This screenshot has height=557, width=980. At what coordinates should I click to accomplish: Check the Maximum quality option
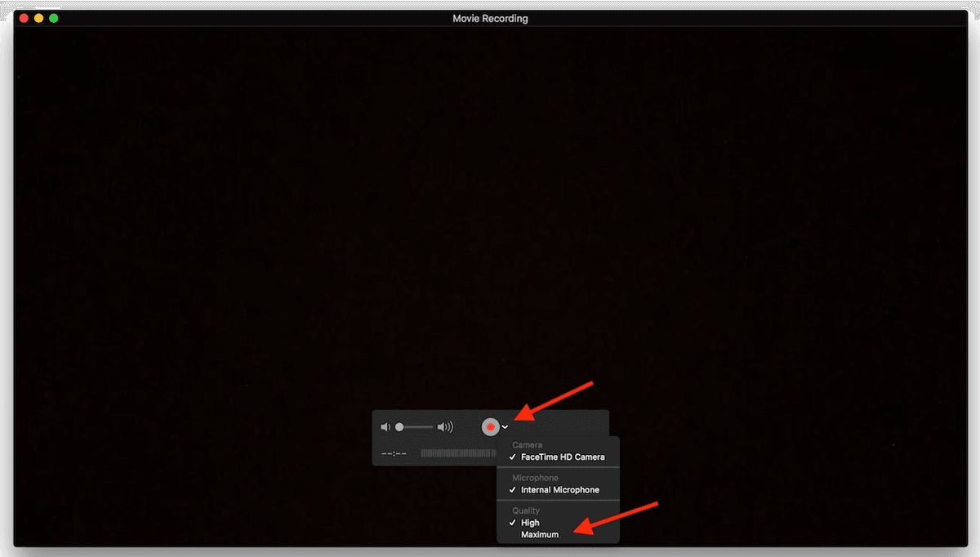[x=540, y=534]
